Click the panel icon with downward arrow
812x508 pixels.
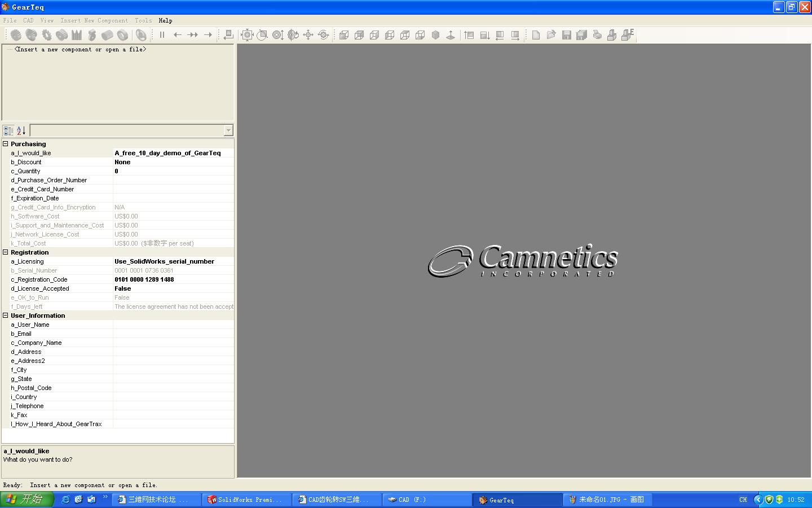484,35
